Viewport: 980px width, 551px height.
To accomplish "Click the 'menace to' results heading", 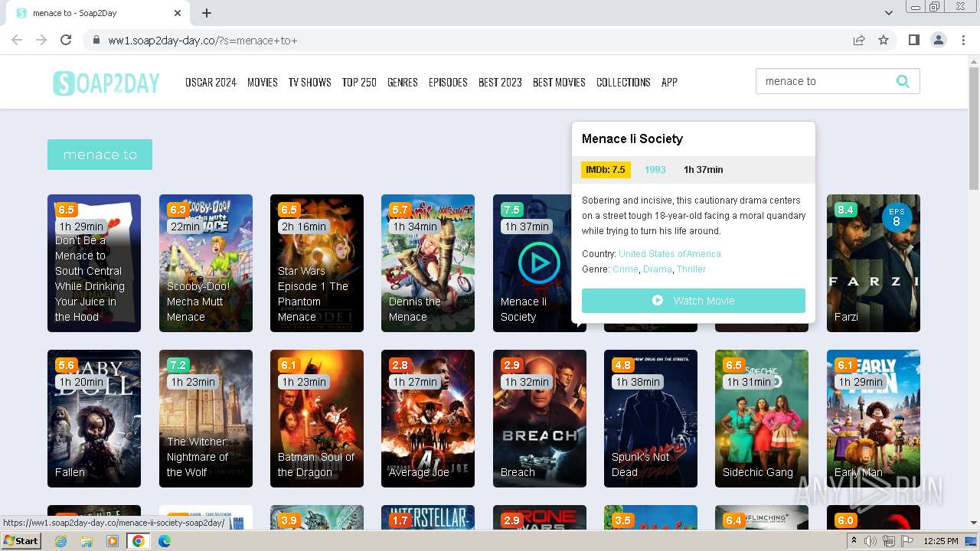I will 100,155.
